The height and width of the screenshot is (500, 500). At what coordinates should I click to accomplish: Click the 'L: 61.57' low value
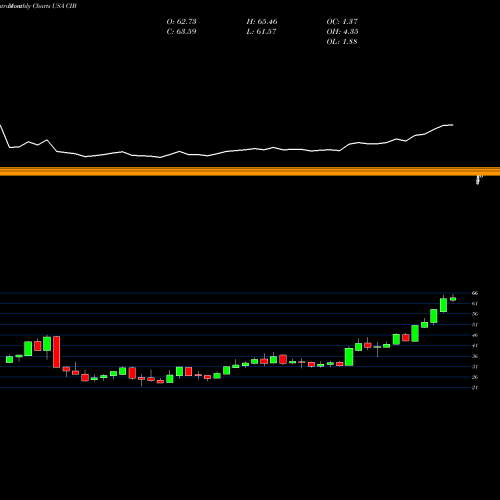(x=261, y=32)
